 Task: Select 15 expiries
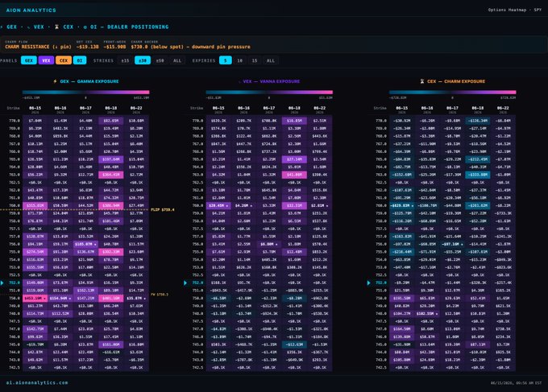coord(255,60)
